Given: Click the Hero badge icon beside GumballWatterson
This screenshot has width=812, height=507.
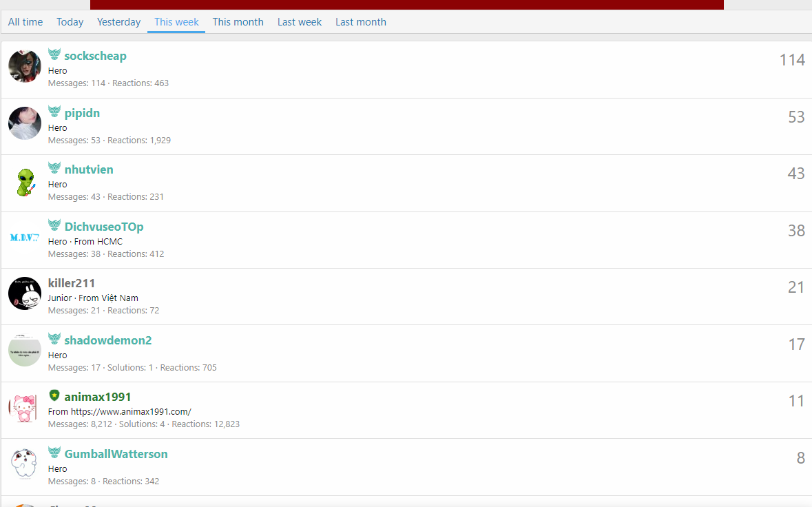Looking at the screenshot, I should coord(54,452).
